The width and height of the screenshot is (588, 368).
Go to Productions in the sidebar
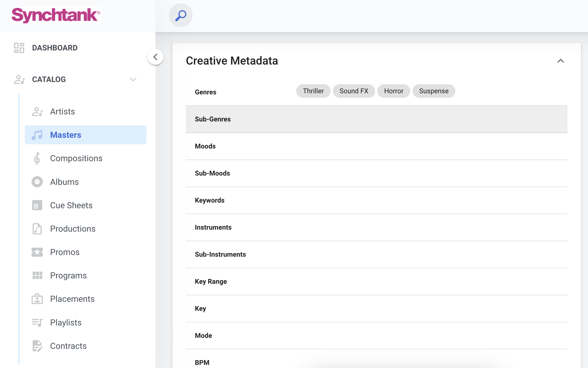73,229
